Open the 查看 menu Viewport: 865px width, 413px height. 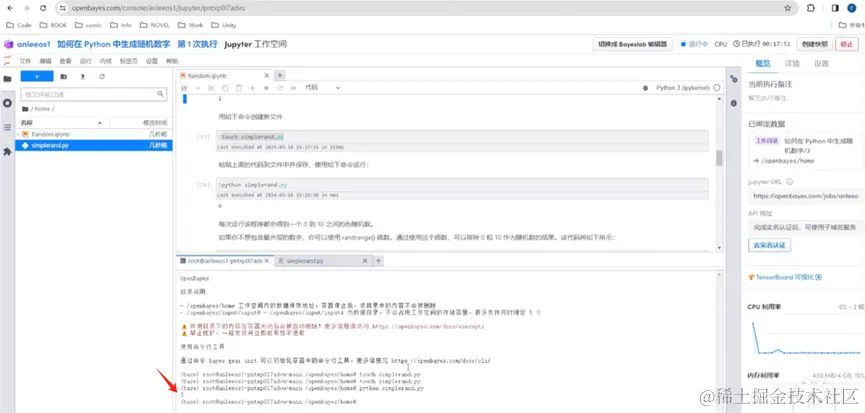(x=65, y=61)
